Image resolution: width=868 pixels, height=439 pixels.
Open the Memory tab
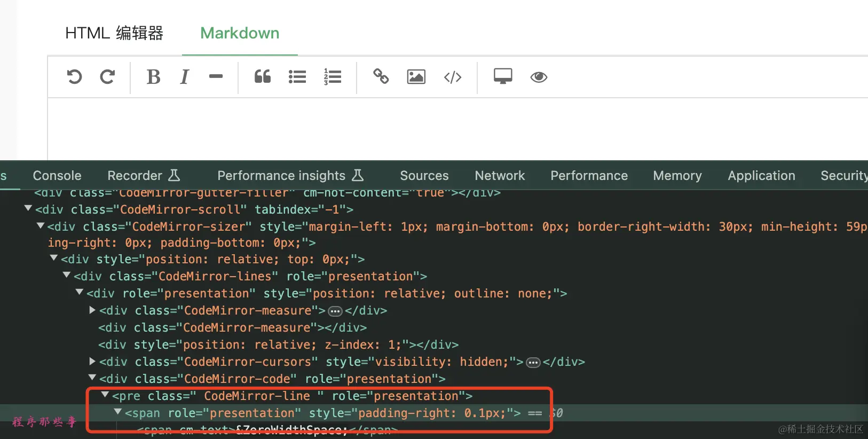click(x=677, y=176)
